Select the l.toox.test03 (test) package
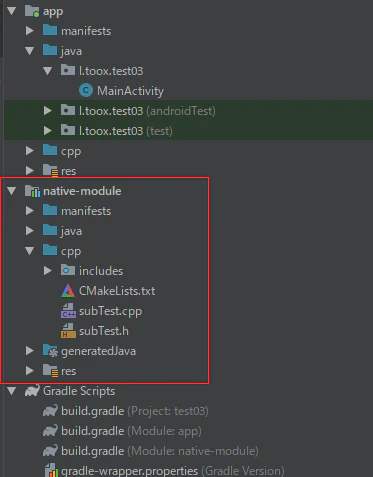Viewport: 373px width, 477px height. coord(125,131)
